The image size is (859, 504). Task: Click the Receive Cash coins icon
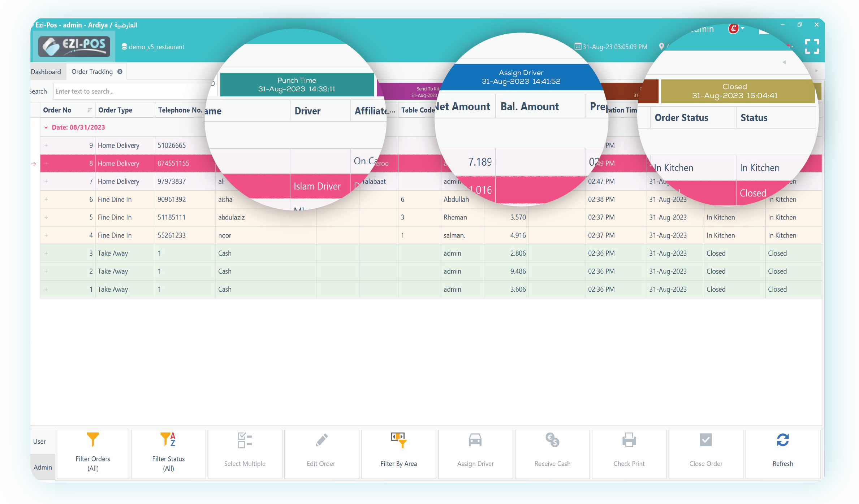(552, 440)
